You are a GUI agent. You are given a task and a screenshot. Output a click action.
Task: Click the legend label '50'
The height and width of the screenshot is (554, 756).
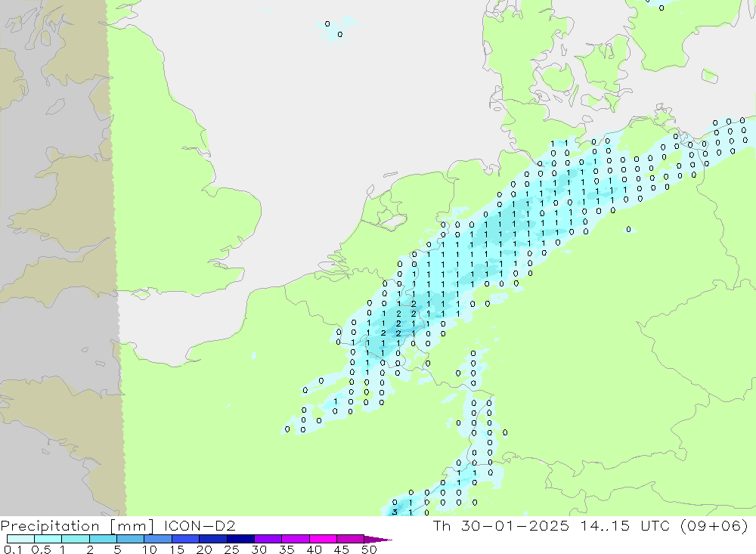369,549
